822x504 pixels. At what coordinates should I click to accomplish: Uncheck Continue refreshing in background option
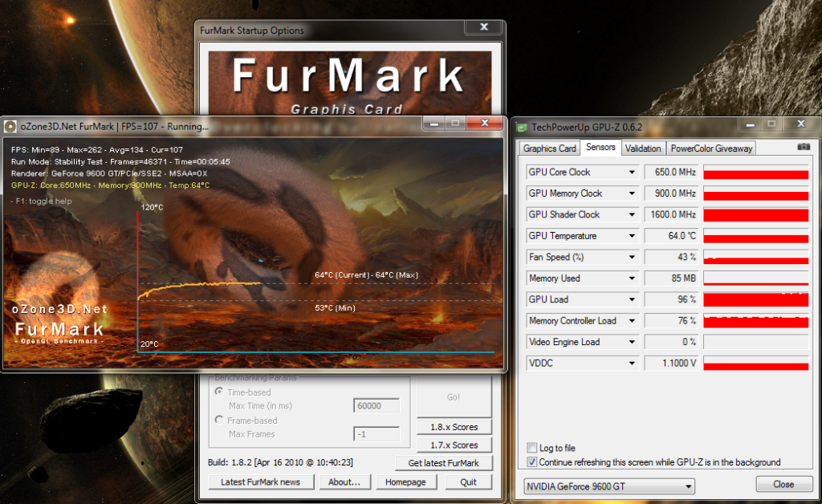pyautogui.click(x=531, y=462)
